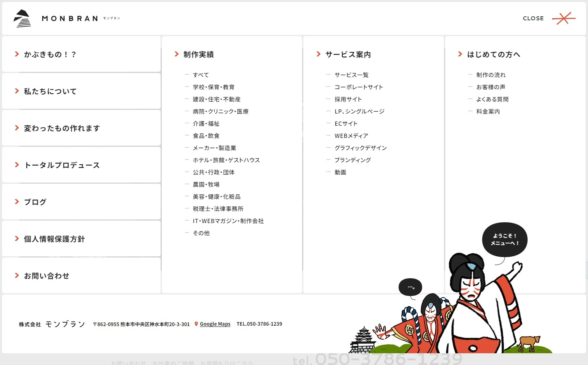The height and width of the screenshot is (365, 588).
Task: Click the arrow next to はじめての方へ
Action: (460, 54)
